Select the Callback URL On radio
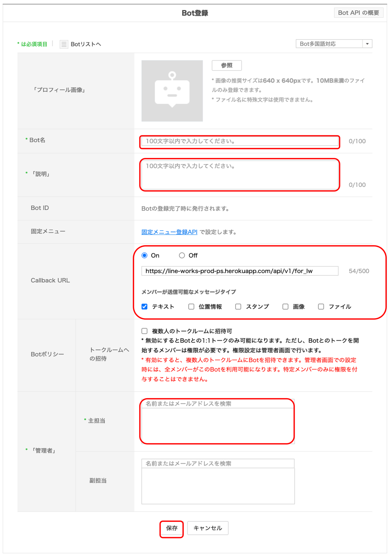 pos(145,256)
